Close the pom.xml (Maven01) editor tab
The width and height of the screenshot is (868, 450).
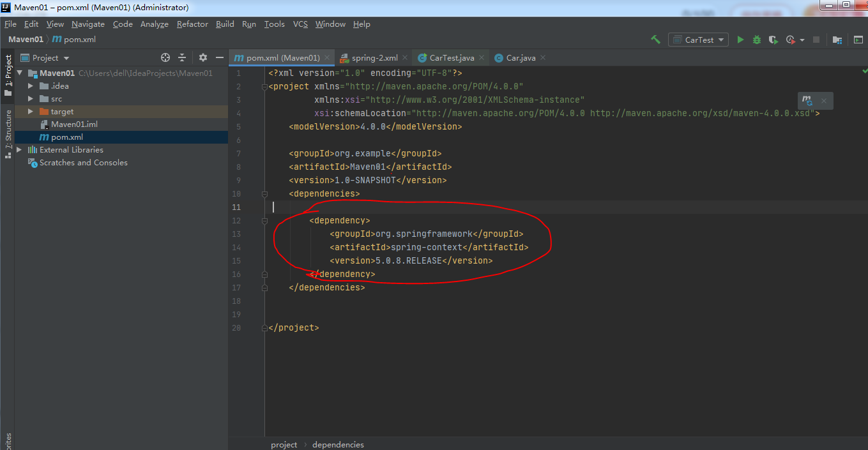click(x=327, y=58)
